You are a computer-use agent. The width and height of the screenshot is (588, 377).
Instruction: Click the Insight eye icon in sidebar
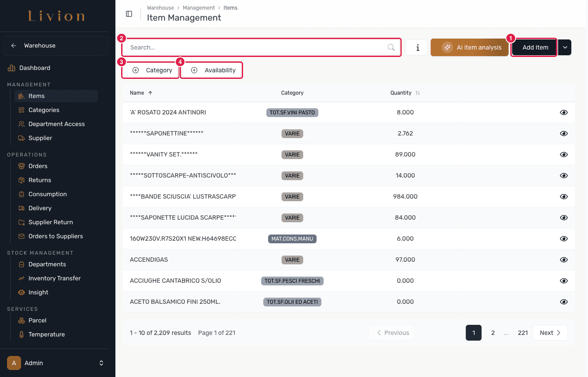coord(21,292)
